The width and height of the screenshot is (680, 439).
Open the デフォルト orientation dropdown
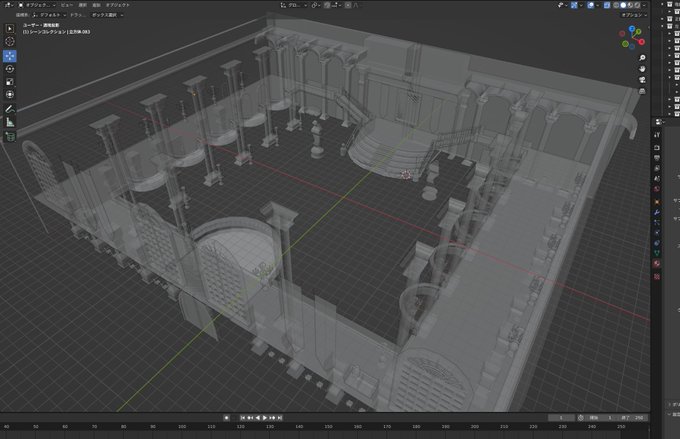pyautogui.click(x=49, y=15)
